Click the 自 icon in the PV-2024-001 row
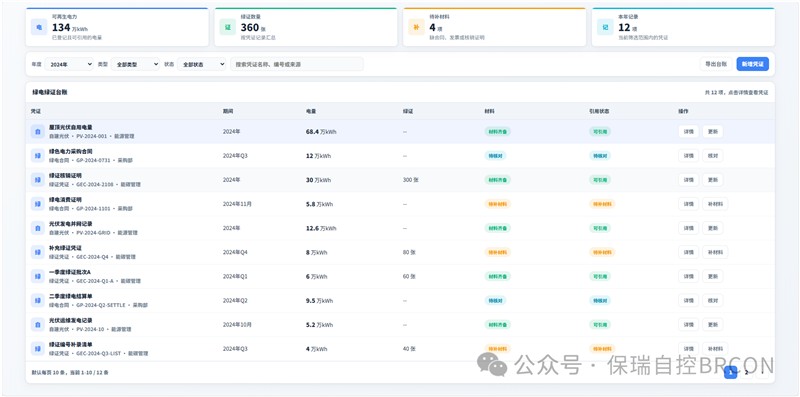This screenshot has height=397, width=800. click(x=37, y=132)
